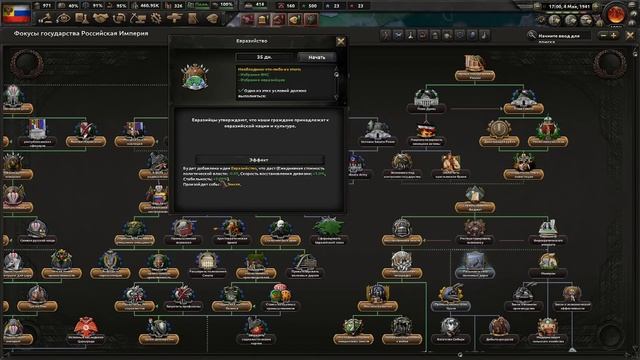This screenshot has width=640, height=360.
Task: Decrease game speed next to date
Action: click(538, 6)
